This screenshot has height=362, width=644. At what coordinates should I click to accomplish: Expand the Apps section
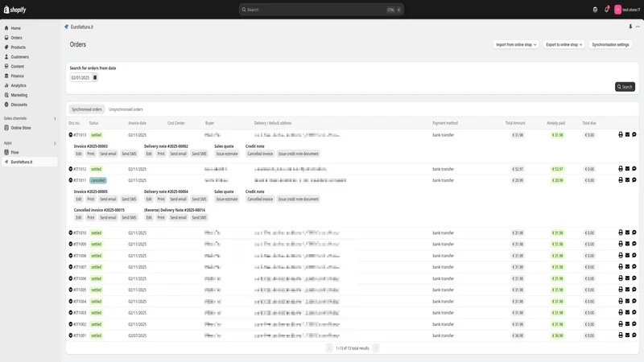55,143
